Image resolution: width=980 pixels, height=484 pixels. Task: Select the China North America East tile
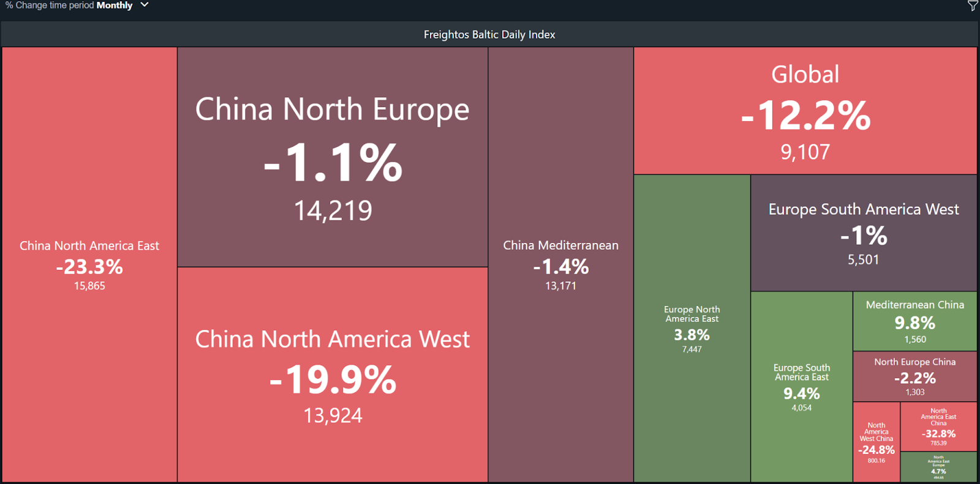89,265
